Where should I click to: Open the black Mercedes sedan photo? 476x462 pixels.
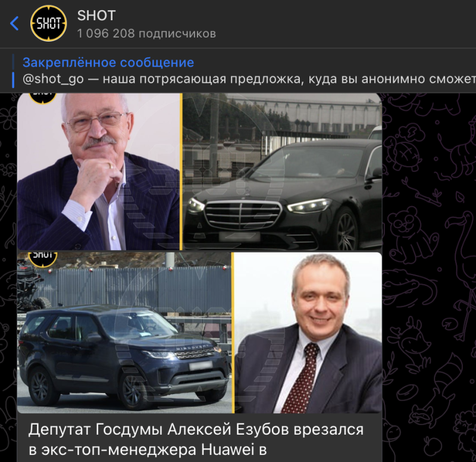point(282,171)
